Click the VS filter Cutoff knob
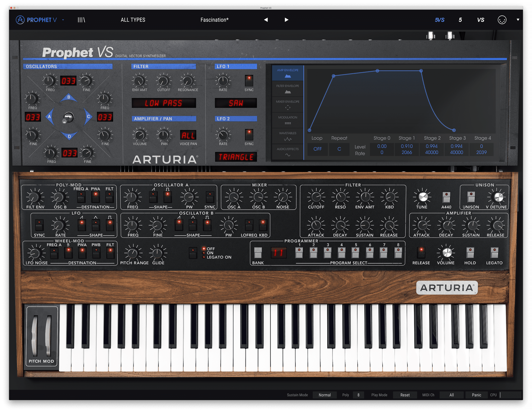 coord(163,81)
